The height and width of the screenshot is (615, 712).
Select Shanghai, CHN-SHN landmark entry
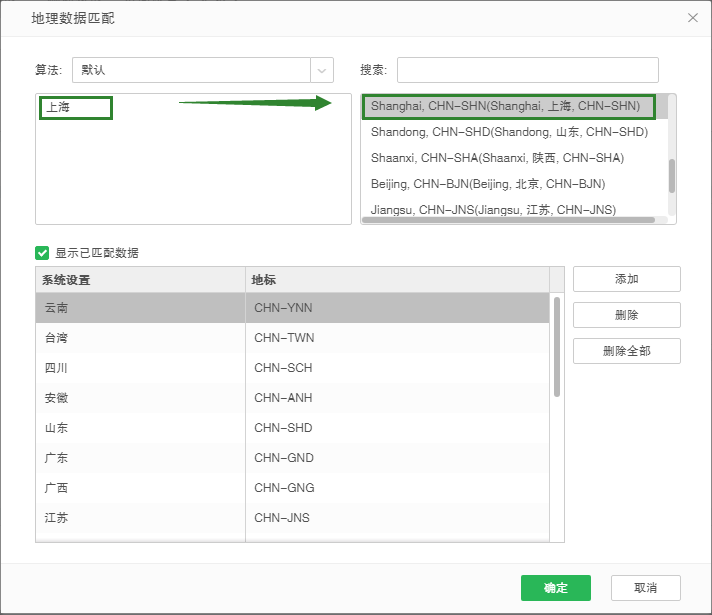(507, 106)
